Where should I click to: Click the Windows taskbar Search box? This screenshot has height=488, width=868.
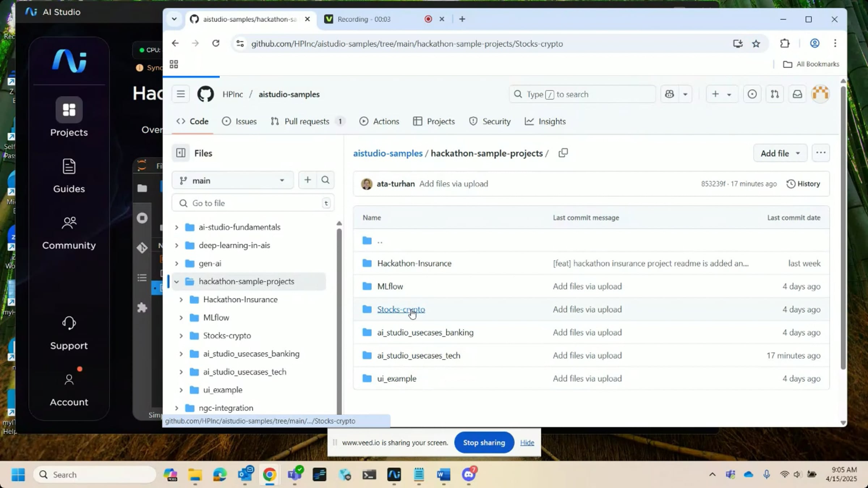point(95,475)
